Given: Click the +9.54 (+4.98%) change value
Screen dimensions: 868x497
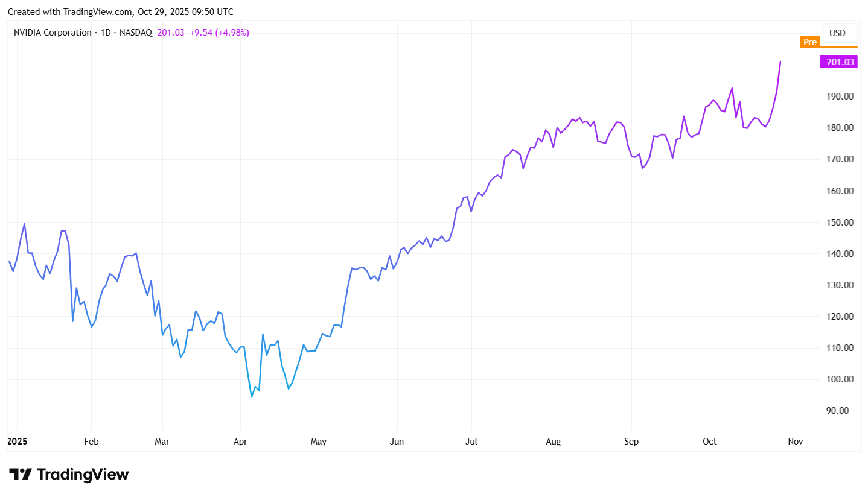Looking at the screenshot, I should (219, 33).
